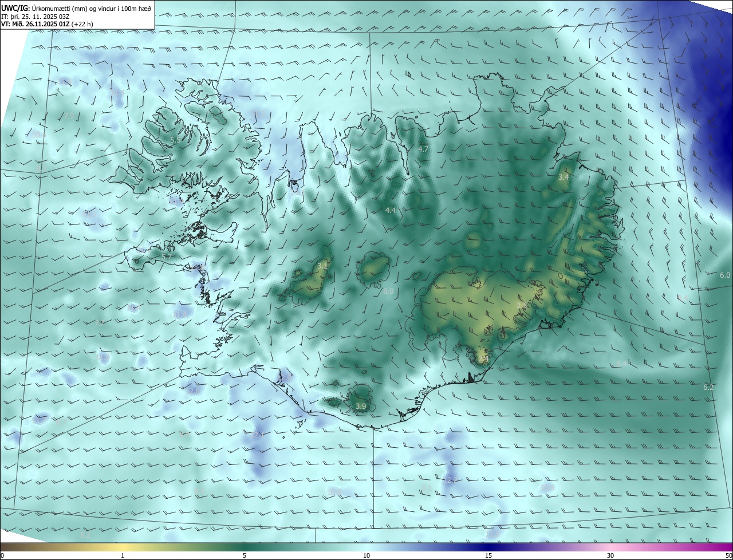Viewport: 733px width, 560px height.
Task: Click the 7.9 value in the northwest sea
Action: pyautogui.click(x=68, y=116)
